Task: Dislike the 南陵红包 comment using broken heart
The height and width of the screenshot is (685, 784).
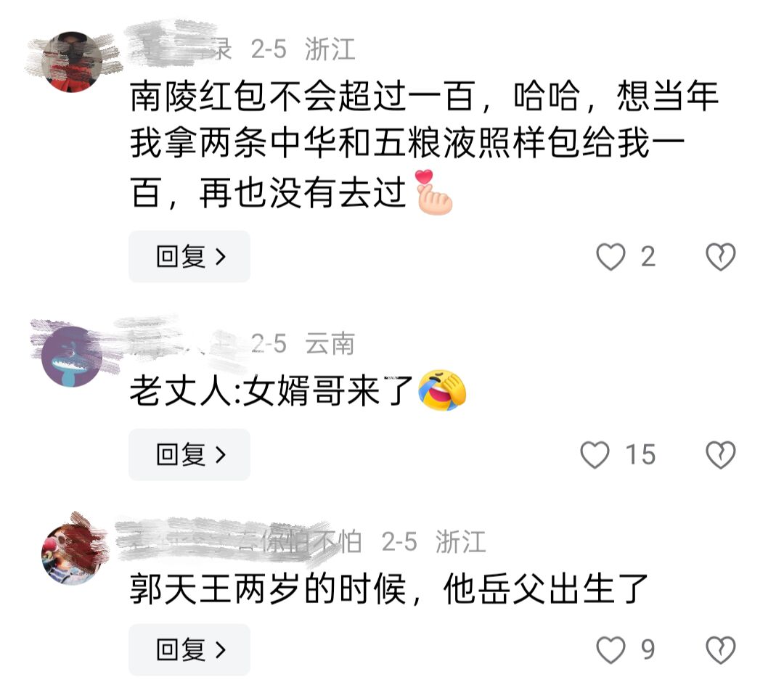Action: pos(721,257)
